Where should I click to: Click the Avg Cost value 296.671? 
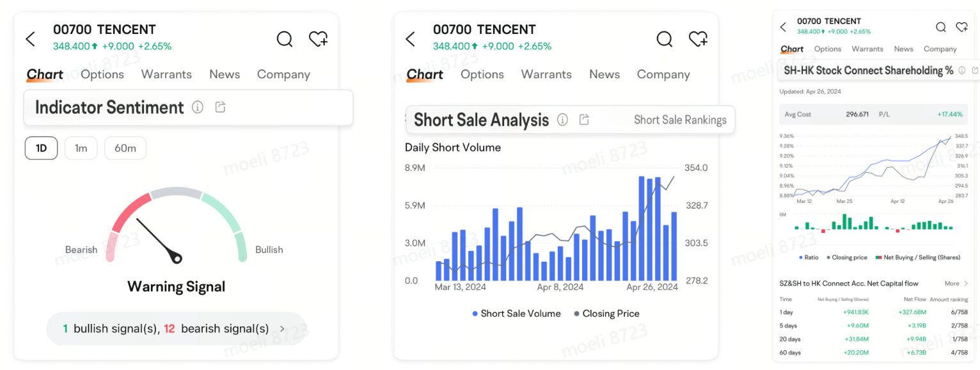[857, 115]
